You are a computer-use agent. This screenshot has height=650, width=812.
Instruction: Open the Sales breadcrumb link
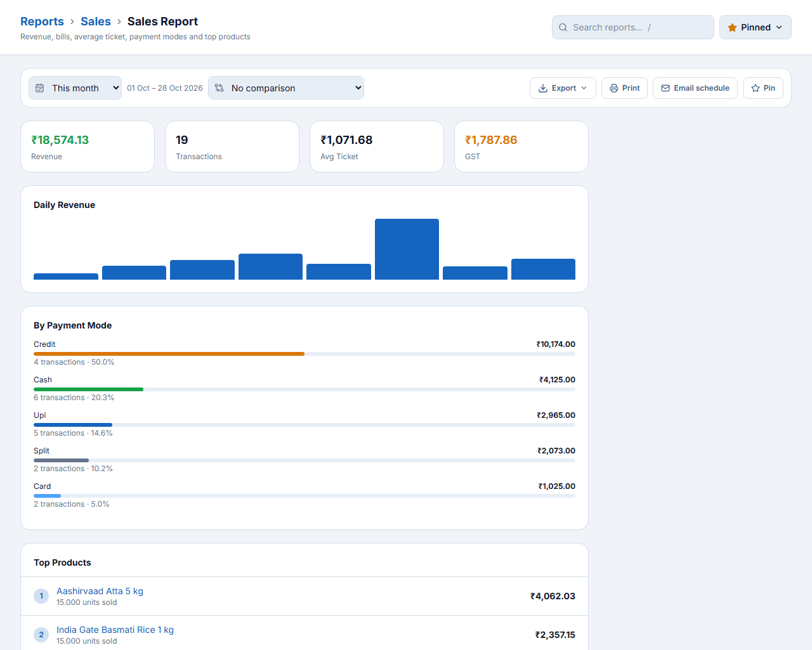96,22
